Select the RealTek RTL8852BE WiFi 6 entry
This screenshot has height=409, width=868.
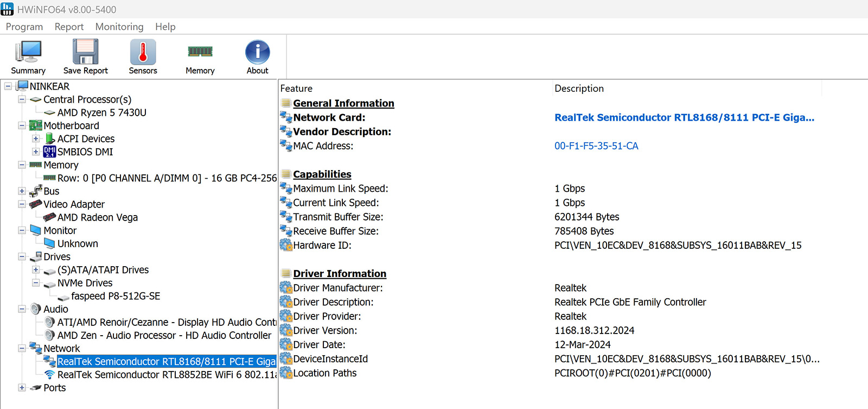167,375
